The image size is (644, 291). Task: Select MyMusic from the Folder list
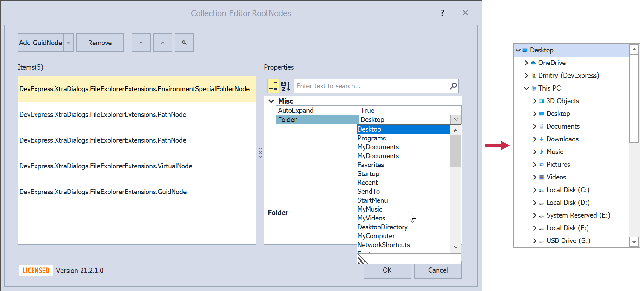(x=370, y=209)
